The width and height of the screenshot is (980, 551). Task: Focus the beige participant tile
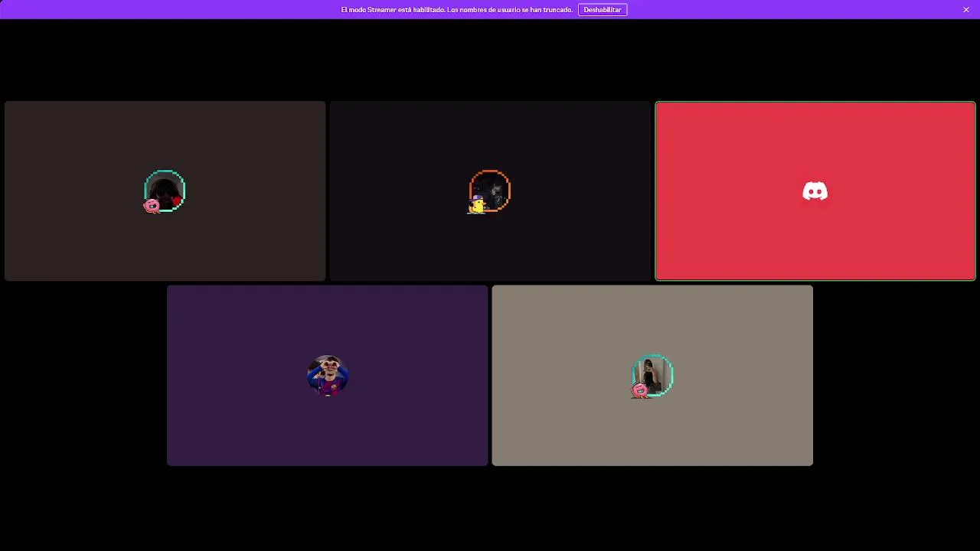(x=652, y=376)
